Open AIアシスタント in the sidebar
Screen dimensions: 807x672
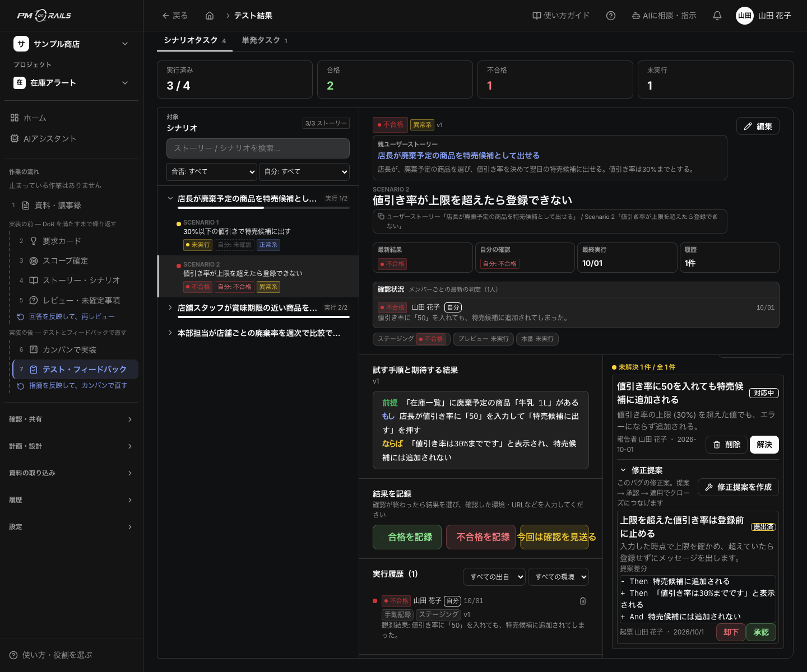click(x=71, y=138)
